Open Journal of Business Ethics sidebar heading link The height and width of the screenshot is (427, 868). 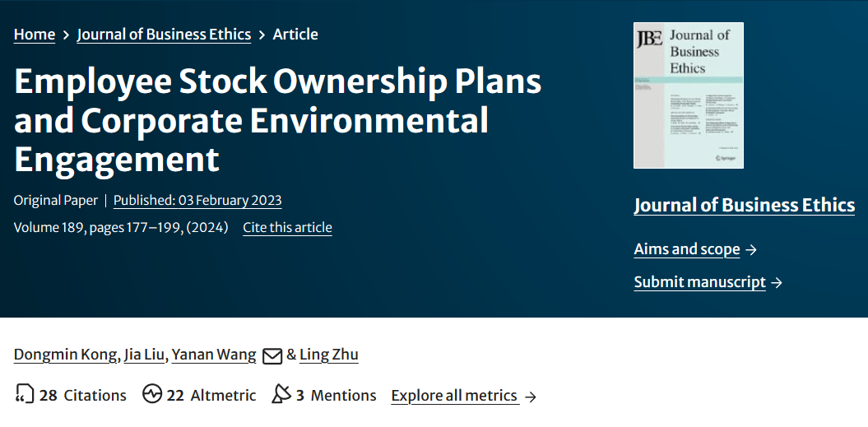pyautogui.click(x=744, y=205)
